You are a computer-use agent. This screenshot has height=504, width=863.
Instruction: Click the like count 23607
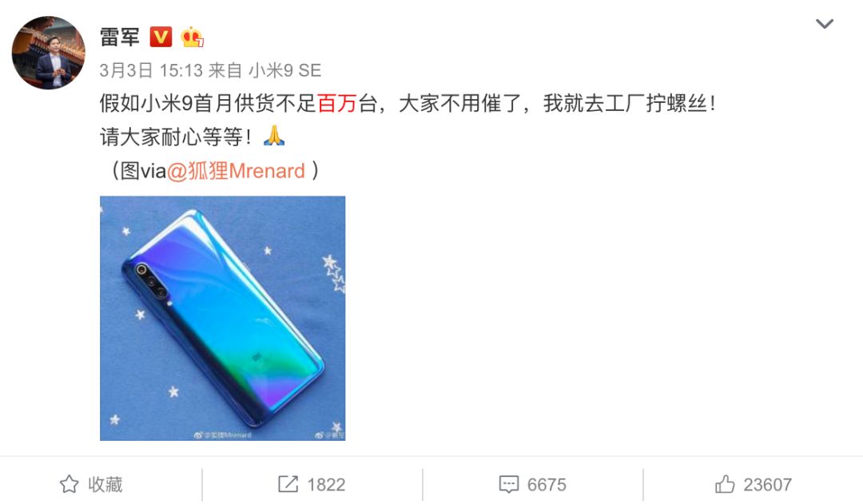767,485
